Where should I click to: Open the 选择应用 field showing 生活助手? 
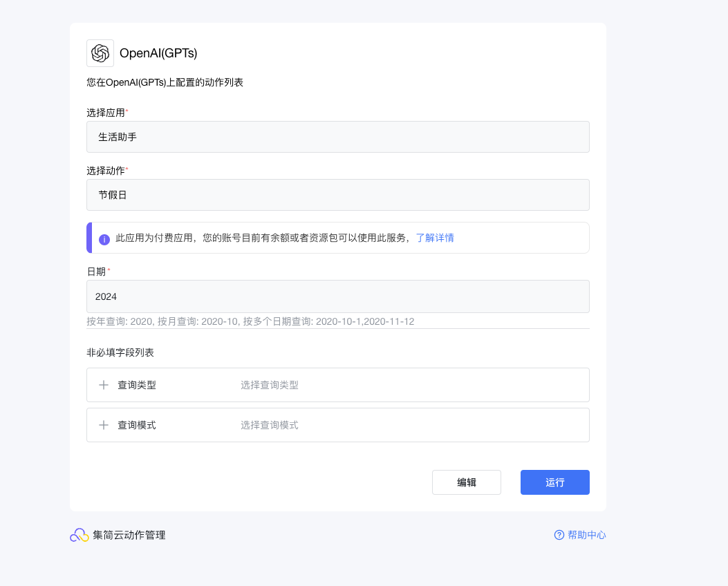tap(338, 137)
